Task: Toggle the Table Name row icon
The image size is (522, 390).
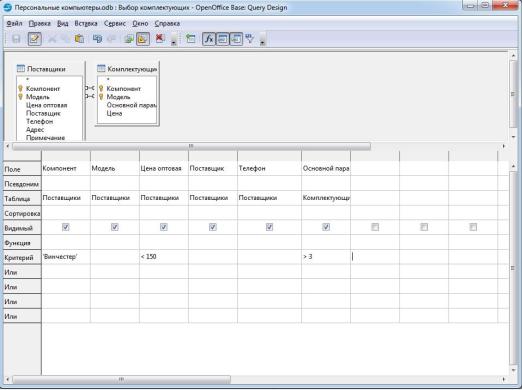Action: [223, 39]
